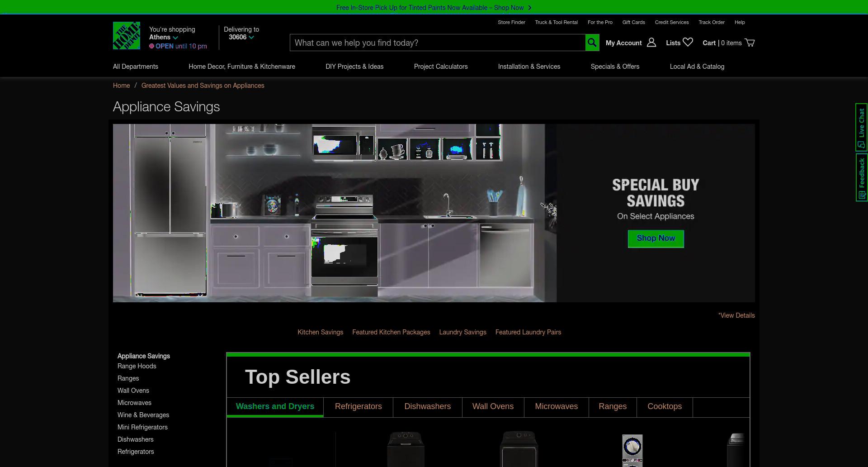Select the Washers and Dryers tab
Image resolution: width=868 pixels, height=467 pixels.
click(x=275, y=407)
